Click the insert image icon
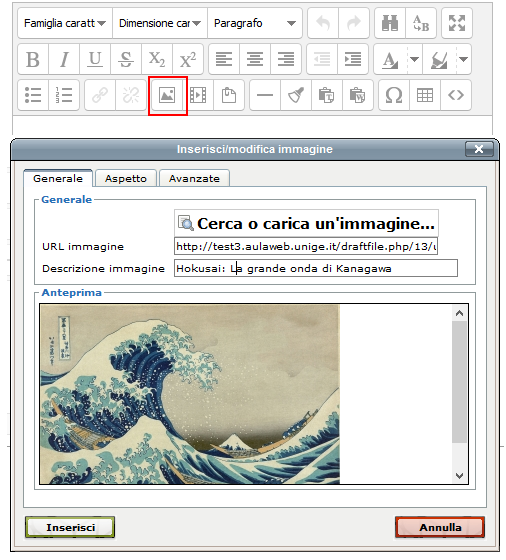This screenshot has height=560, width=506. [167, 95]
